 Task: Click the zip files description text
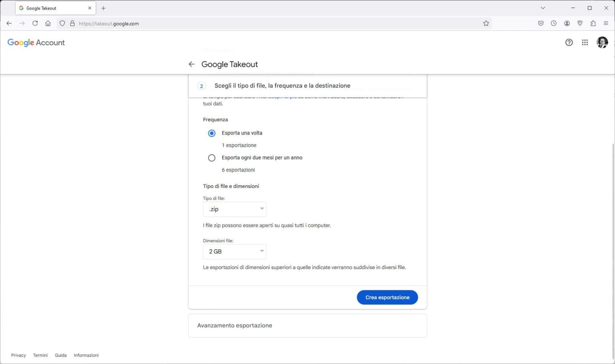coord(267,225)
